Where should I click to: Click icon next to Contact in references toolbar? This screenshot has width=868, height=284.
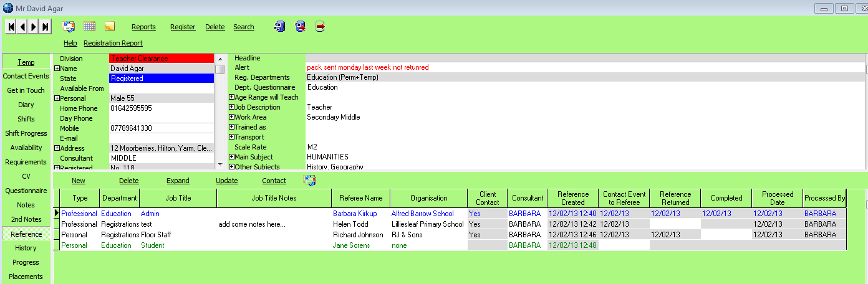click(310, 181)
